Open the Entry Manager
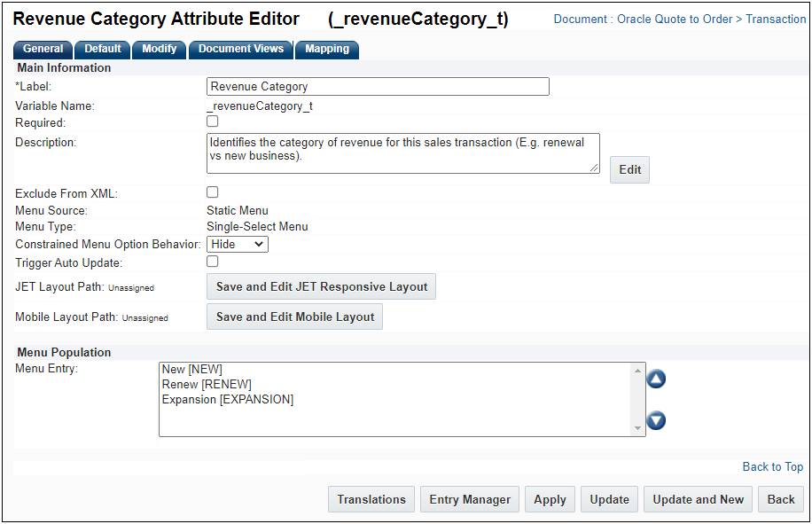812x524 pixels. pyautogui.click(x=469, y=498)
